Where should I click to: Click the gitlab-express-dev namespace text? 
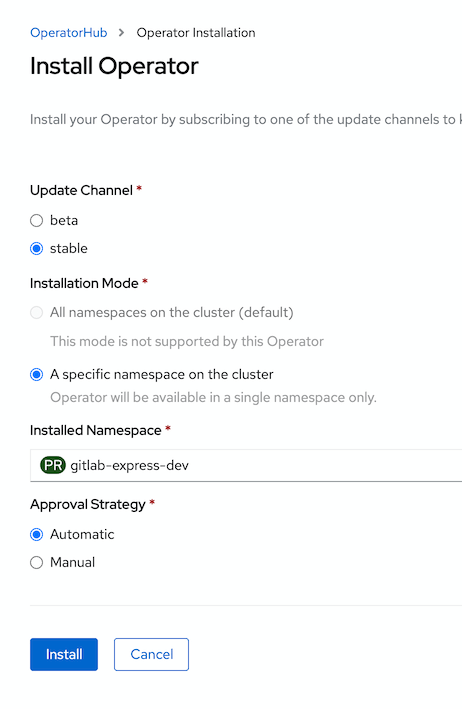tap(129, 465)
